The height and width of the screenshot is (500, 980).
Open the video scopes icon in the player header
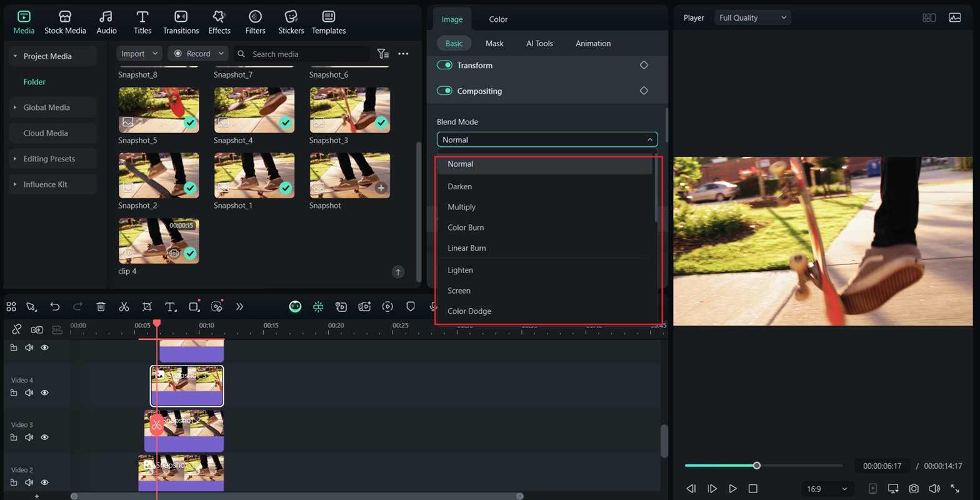pyautogui.click(x=955, y=17)
